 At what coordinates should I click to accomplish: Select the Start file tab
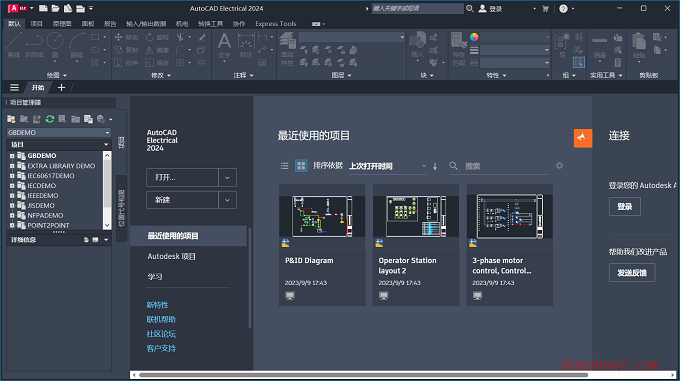coord(38,88)
